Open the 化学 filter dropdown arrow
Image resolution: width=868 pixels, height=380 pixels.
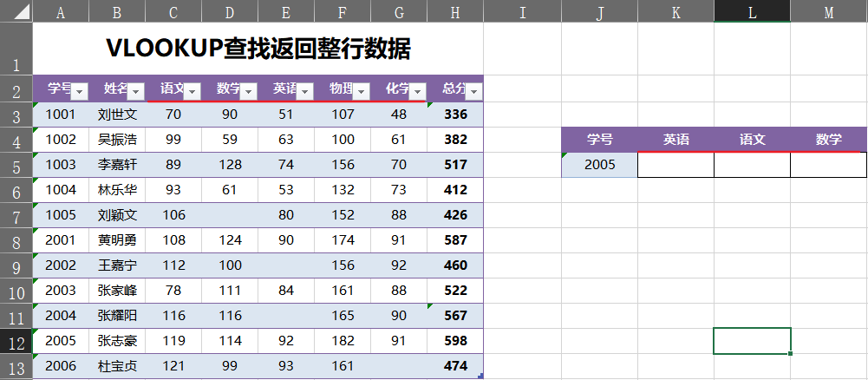pos(418,91)
